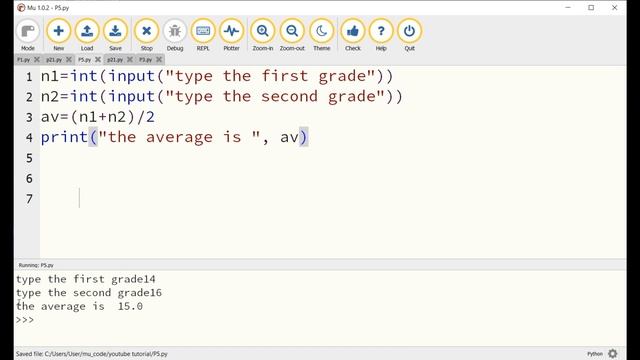Open the settings gear in status bar
Viewport: 640px width, 360px height.
(613, 353)
